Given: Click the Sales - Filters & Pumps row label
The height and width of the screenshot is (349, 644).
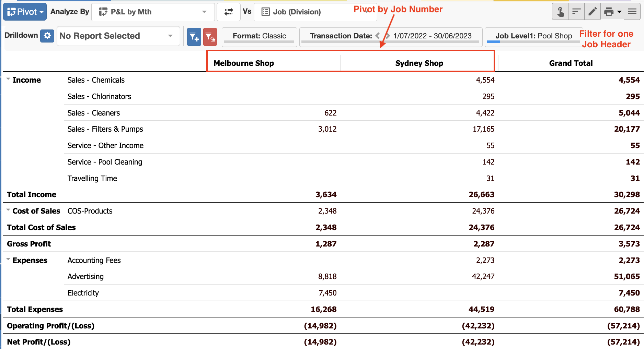Looking at the screenshot, I should (x=105, y=129).
